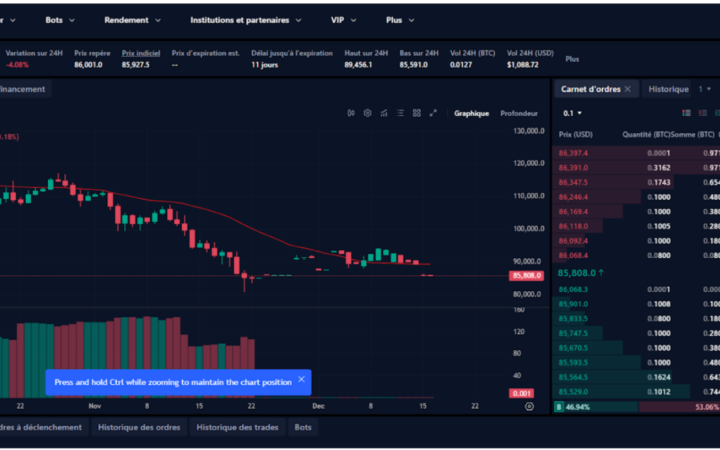Viewport: 720px width, 450px height.
Task: Click the candlestick chart type icon
Action: [352, 113]
